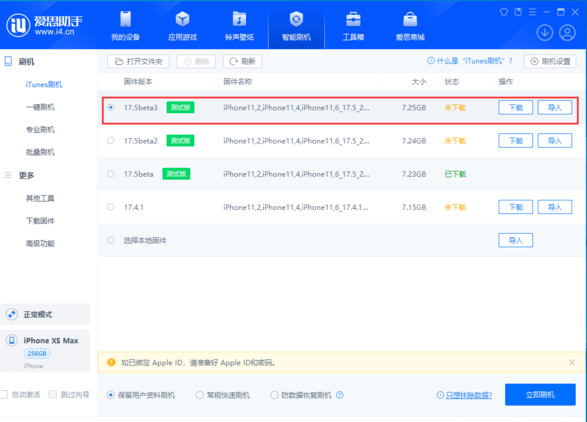
Task: Open 批量刷机 in the sidebar
Action: [40, 152]
